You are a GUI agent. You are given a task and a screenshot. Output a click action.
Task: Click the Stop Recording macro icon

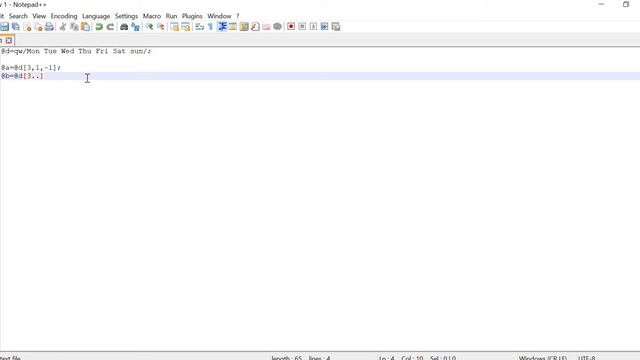pos(302,27)
